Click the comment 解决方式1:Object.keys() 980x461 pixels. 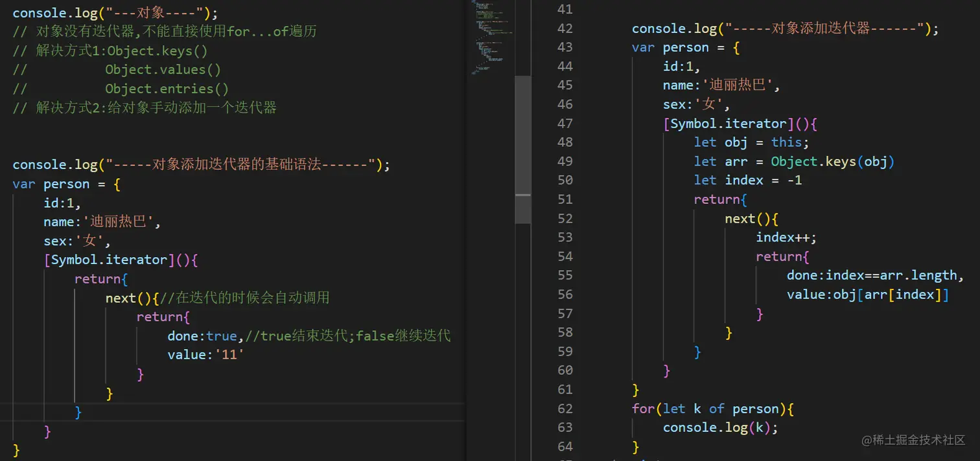coord(110,50)
